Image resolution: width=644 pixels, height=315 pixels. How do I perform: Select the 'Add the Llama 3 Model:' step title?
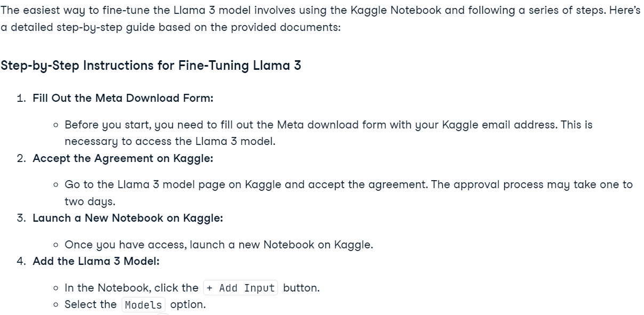(x=96, y=261)
